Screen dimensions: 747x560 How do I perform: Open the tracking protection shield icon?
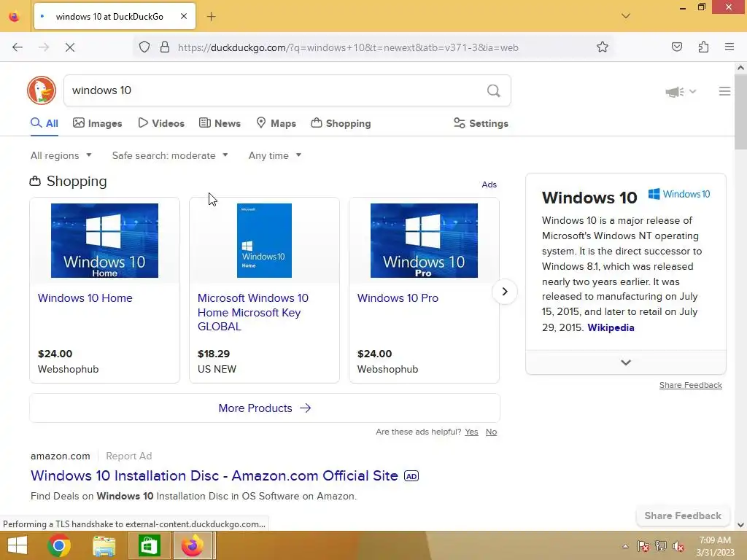[144, 47]
